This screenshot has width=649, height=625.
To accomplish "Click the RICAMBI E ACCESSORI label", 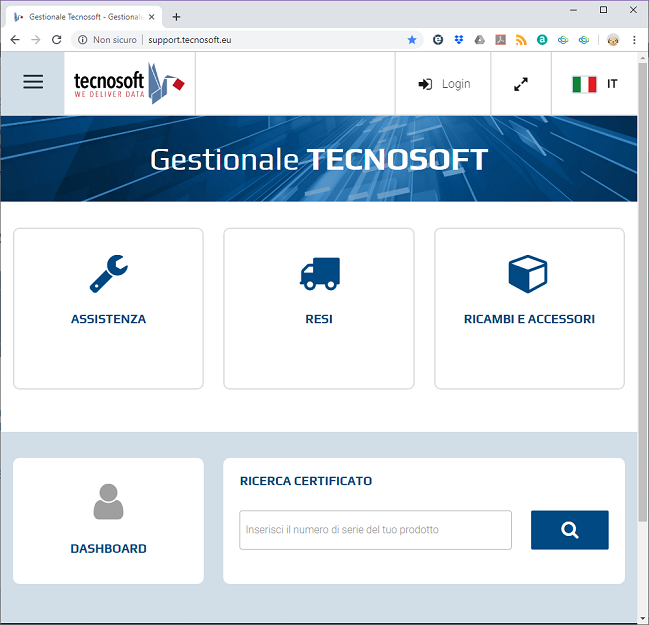I will (529, 319).
